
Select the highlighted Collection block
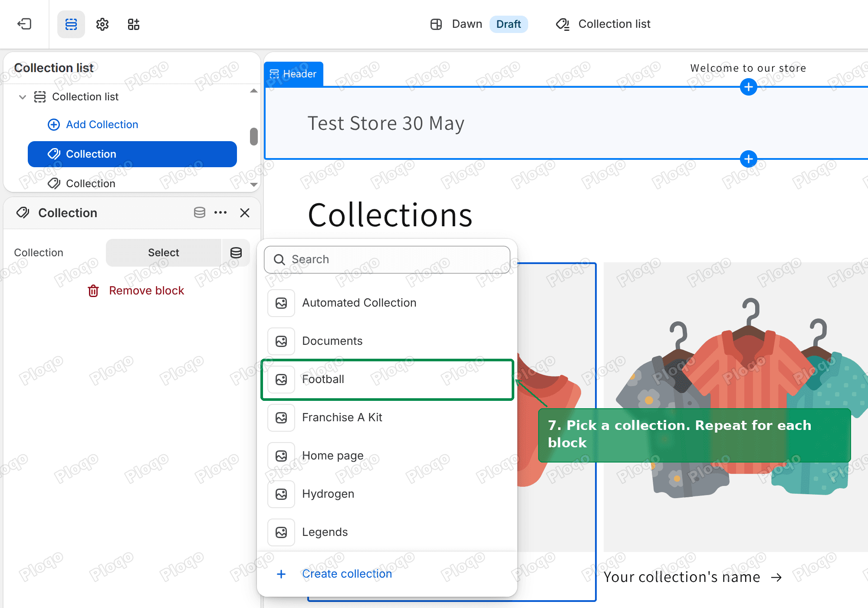[x=132, y=154]
